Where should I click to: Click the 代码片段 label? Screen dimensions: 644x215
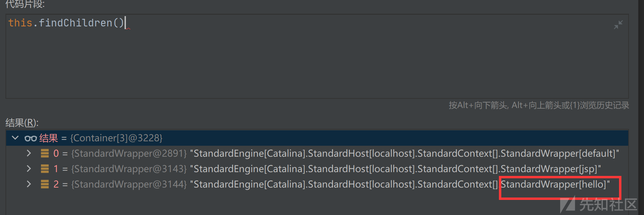25,4
